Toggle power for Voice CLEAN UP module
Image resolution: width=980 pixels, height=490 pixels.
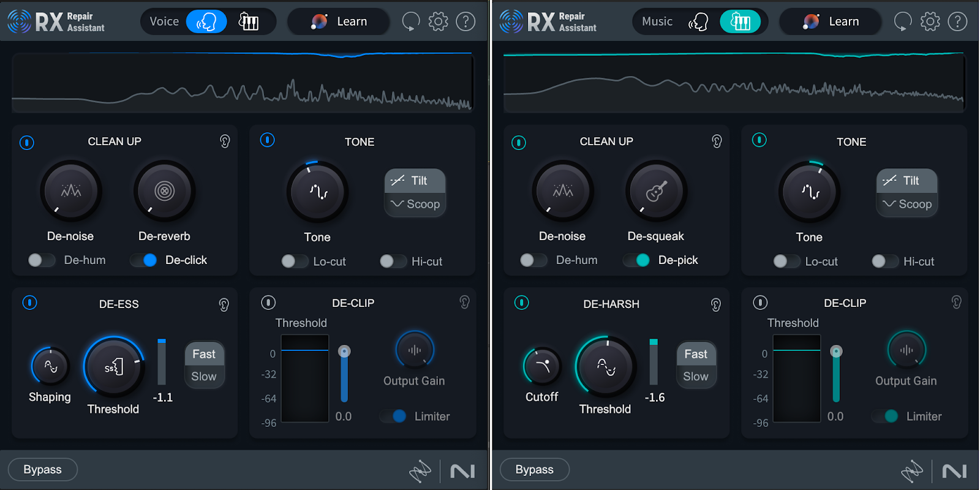click(27, 143)
